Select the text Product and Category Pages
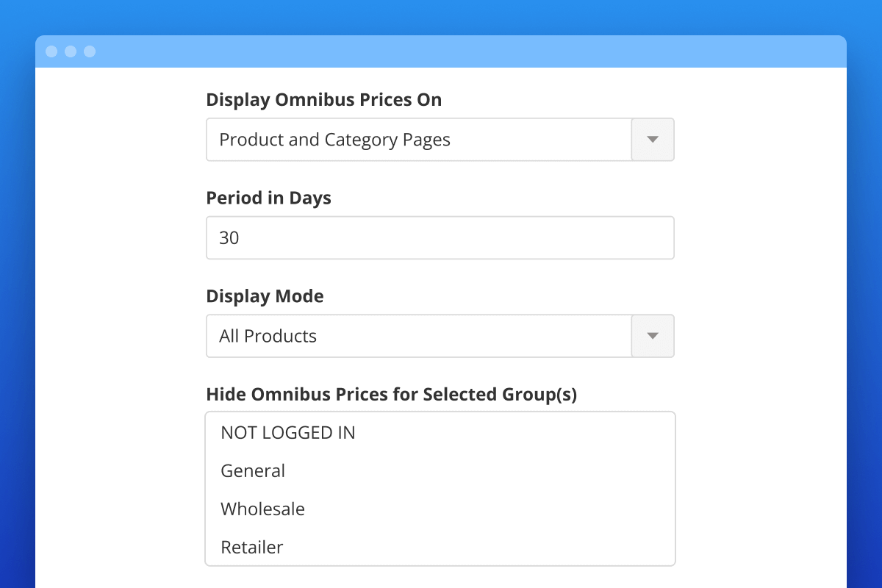The image size is (882, 588). point(334,140)
